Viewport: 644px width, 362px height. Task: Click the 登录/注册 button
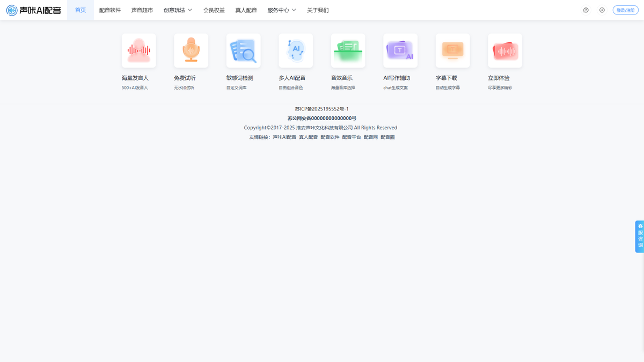click(x=626, y=10)
